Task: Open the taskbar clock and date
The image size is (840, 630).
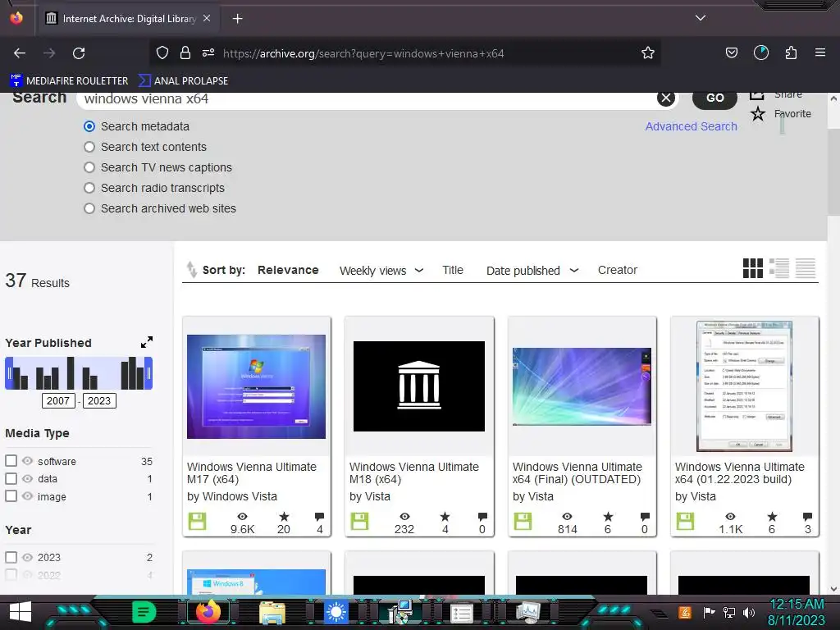Action: (797, 612)
